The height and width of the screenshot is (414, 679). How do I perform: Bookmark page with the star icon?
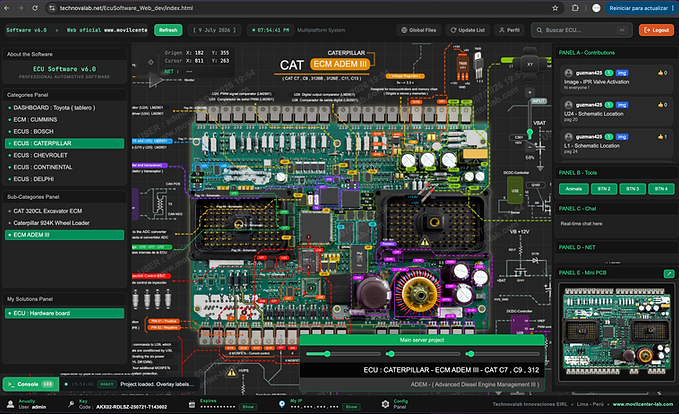click(x=555, y=8)
